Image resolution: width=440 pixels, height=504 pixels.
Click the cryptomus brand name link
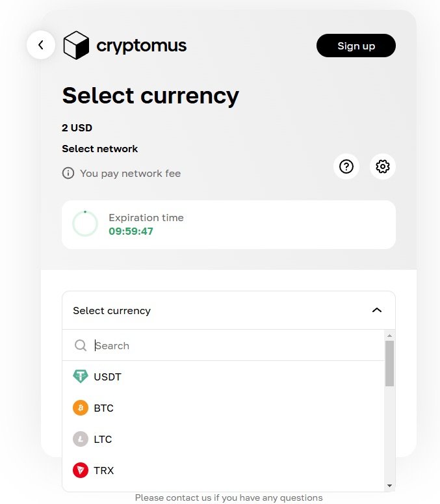coord(141,46)
